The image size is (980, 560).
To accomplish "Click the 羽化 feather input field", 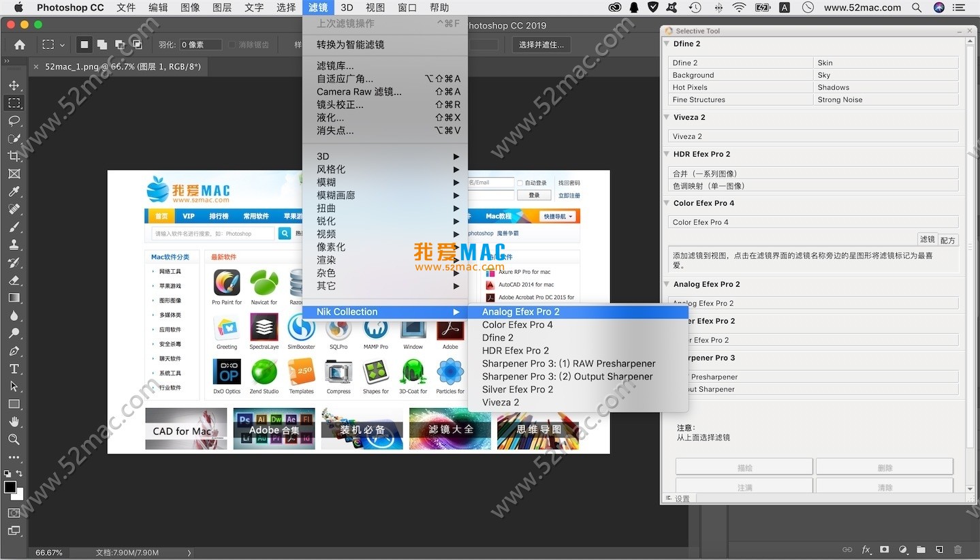I will (x=201, y=45).
